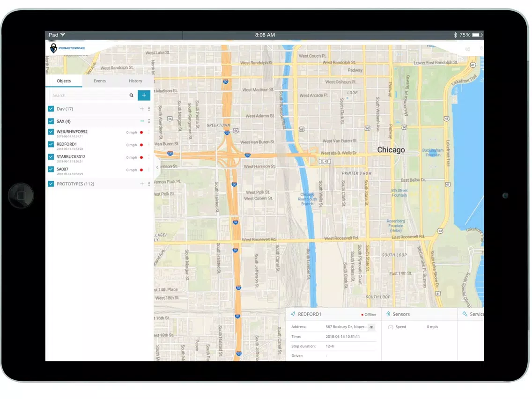
Task: Click the red status dot of REDFORD1 row
Action: [141, 145]
